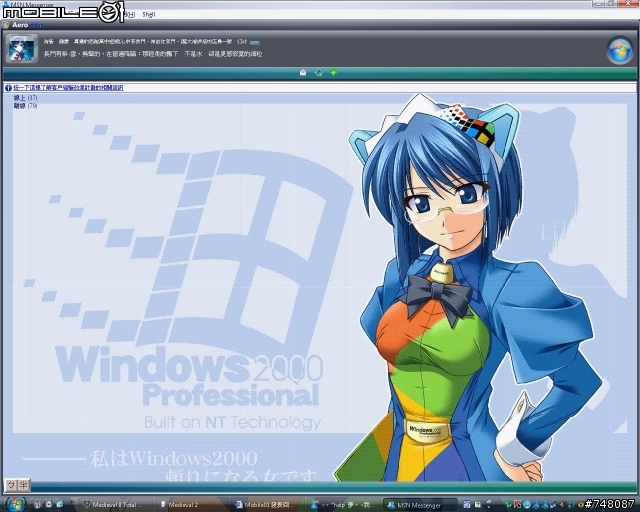Expand the 線上 (37) online contact group
The height and width of the screenshot is (512, 640).
click(25, 98)
